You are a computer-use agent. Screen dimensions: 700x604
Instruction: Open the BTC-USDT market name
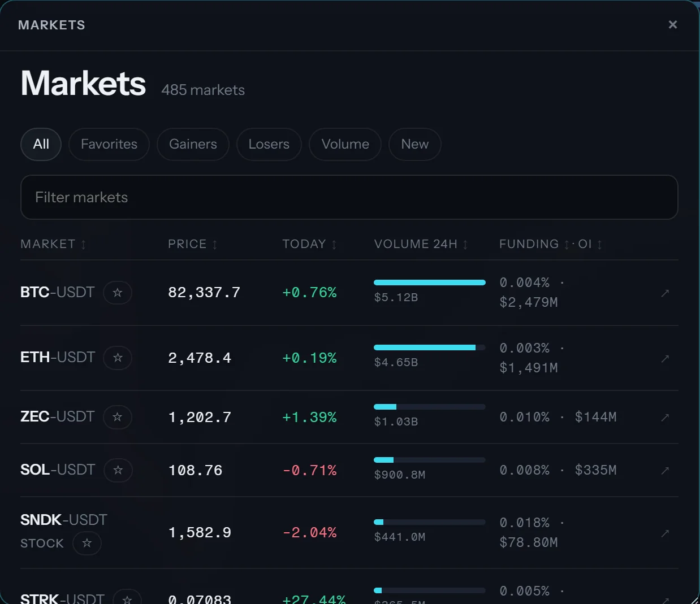coord(58,292)
